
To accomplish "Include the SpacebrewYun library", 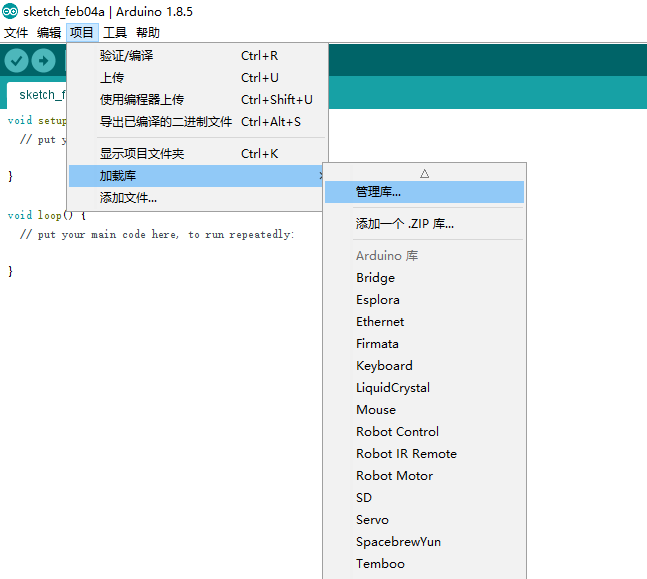I will (x=424, y=541).
